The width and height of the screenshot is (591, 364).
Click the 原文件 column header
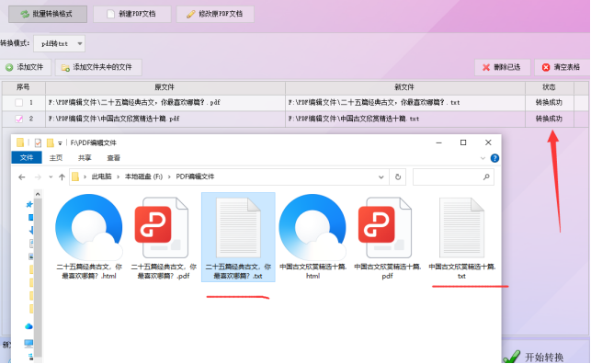pos(165,87)
